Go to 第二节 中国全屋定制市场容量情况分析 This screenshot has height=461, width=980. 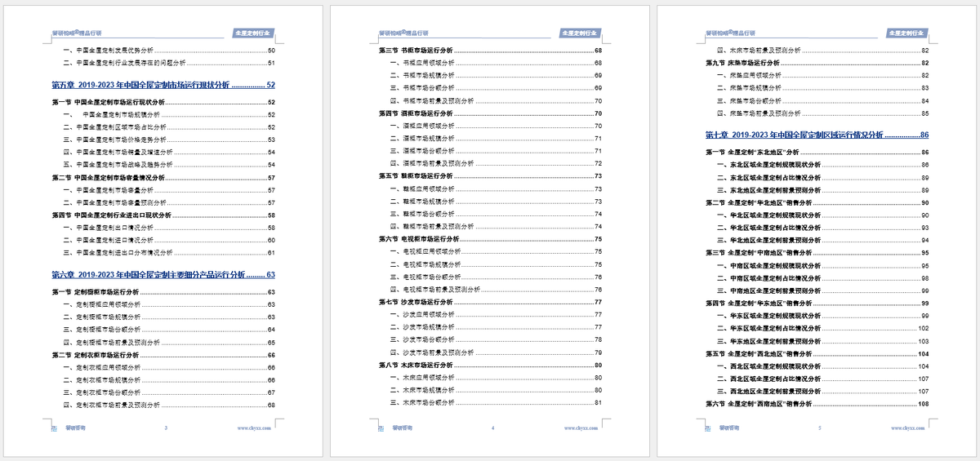click(x=163, y=177)
